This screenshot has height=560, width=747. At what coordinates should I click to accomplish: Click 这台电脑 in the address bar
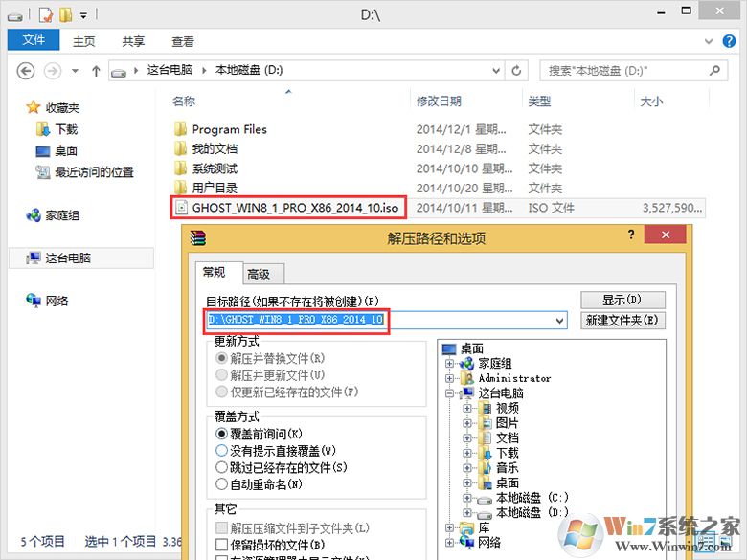tap(170, 70)
